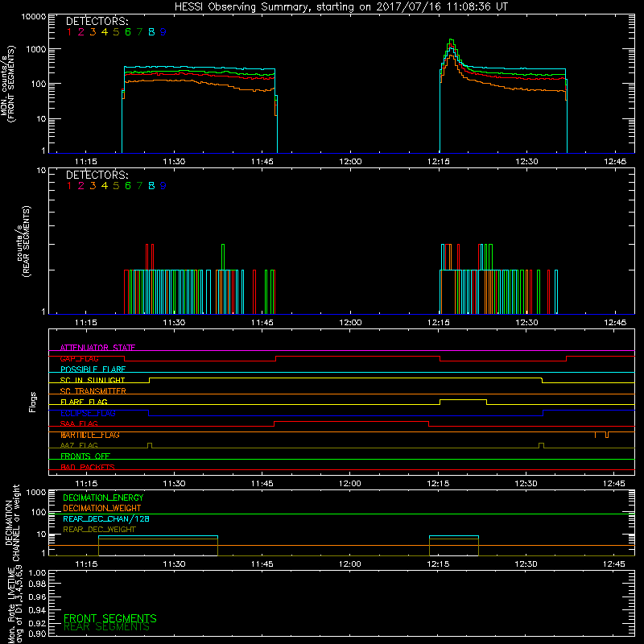The image size is (644, 644).
Task: Click the DECIMATION_ENERGY legend entry
Action: click(x=103, y=497)
